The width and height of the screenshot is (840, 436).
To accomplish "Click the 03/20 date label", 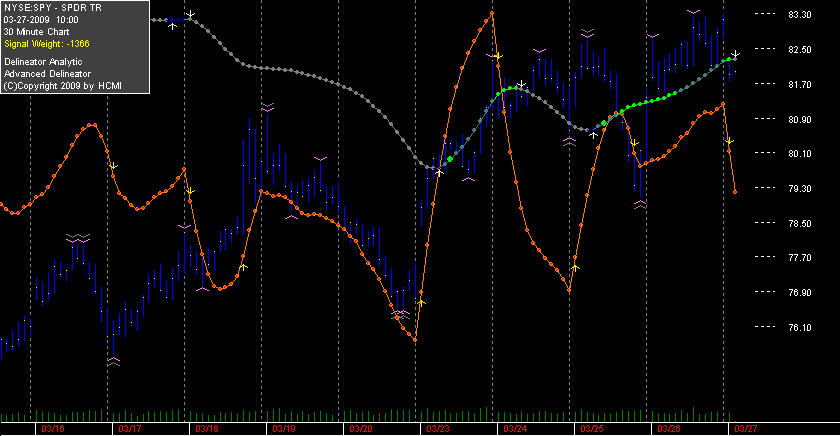I will coord(361,429).
